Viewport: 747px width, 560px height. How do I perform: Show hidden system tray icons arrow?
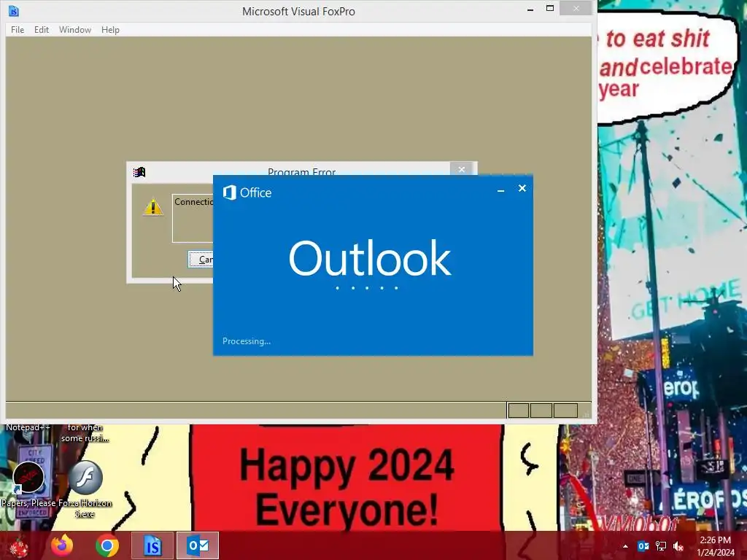click(x=625, y=546)
